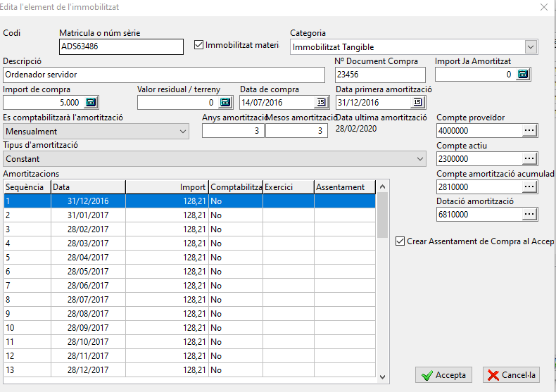556x392 pixels.
Task: Click the Data column header
Action: (x=88, y=187)
